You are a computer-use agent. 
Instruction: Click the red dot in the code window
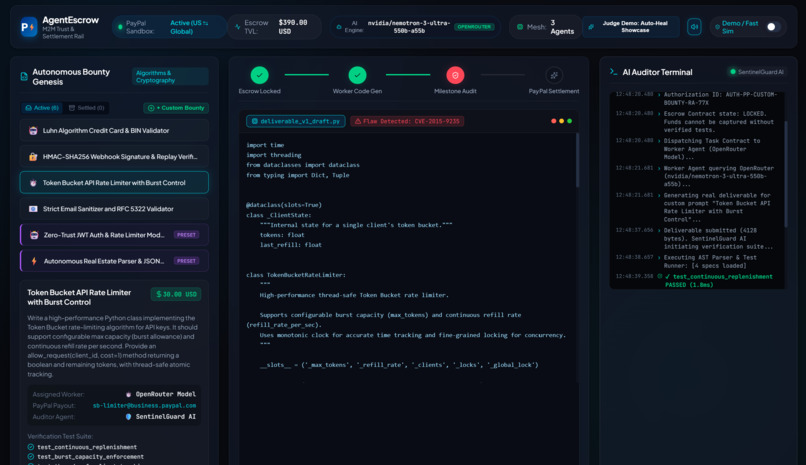[x=553, y=121]
